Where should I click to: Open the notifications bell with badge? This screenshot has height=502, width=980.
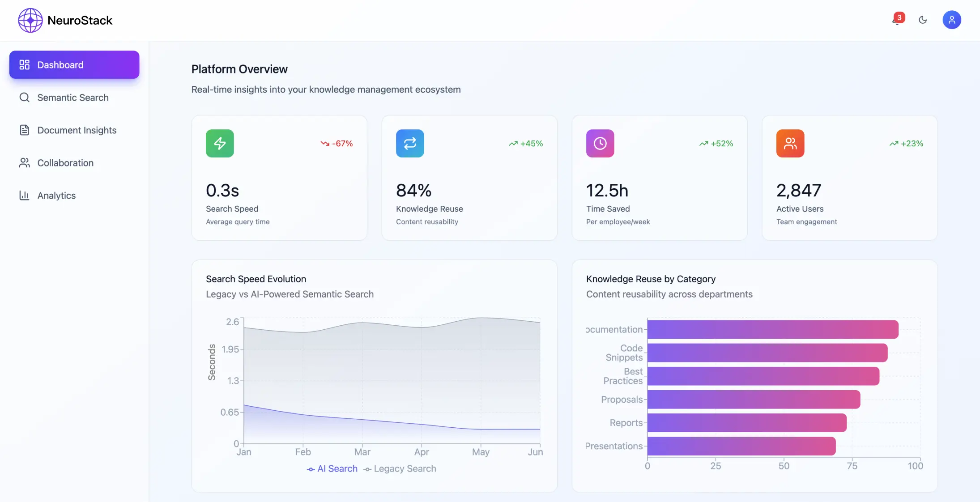897,19
